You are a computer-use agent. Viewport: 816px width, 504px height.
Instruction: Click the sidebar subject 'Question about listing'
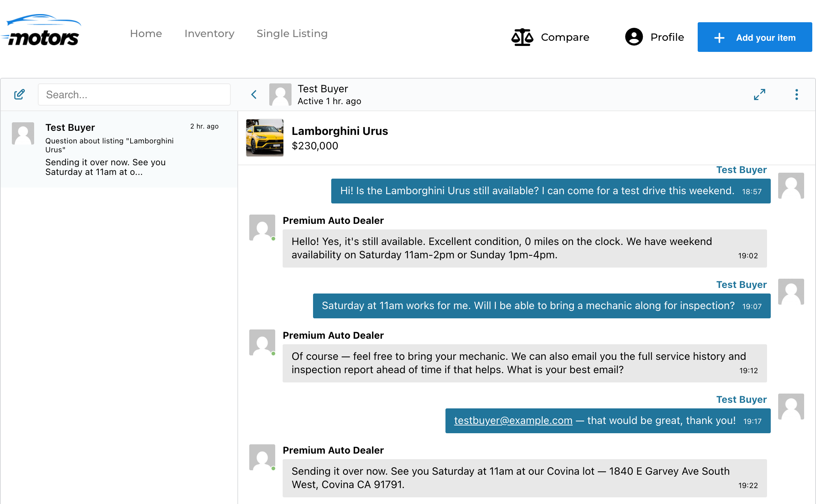coord(109,145)
